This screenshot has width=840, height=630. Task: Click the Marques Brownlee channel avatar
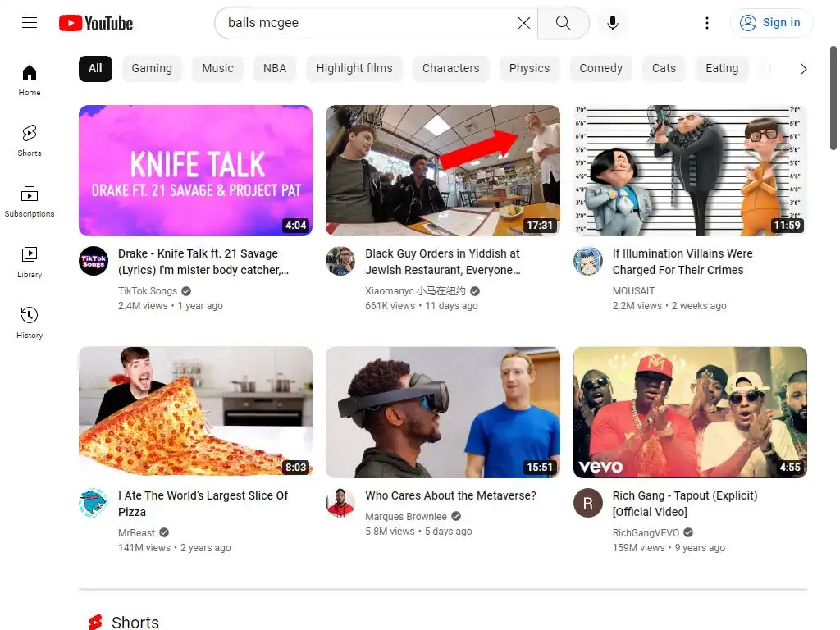pos(340,503)
